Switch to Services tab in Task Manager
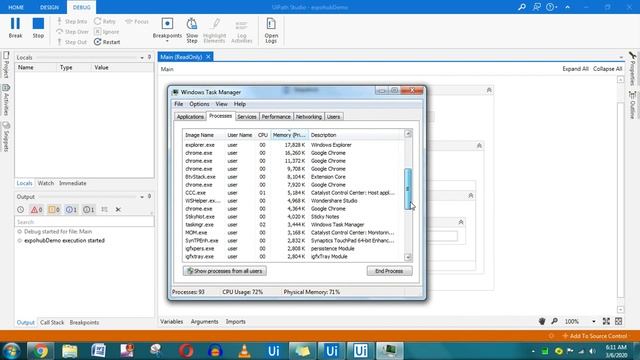640x360 pixels. click(247, 117)
